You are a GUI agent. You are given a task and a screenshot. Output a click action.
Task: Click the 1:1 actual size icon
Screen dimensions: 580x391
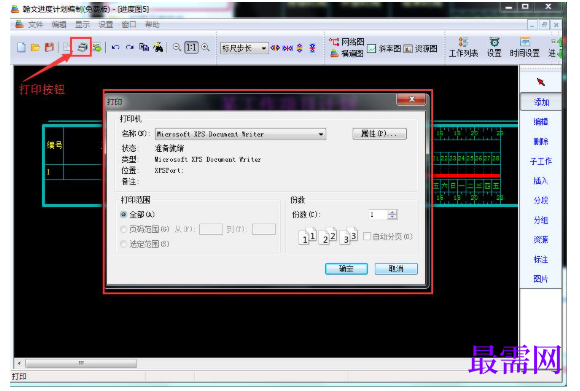191,47
